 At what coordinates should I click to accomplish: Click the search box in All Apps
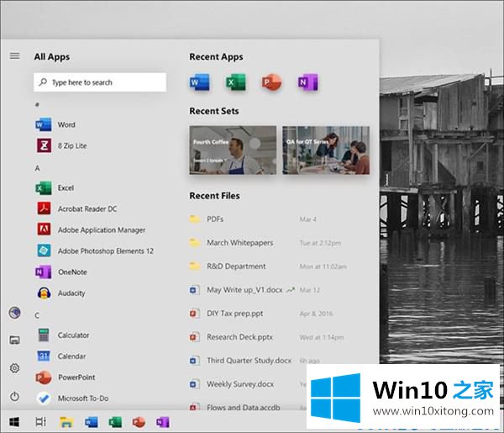100,82
